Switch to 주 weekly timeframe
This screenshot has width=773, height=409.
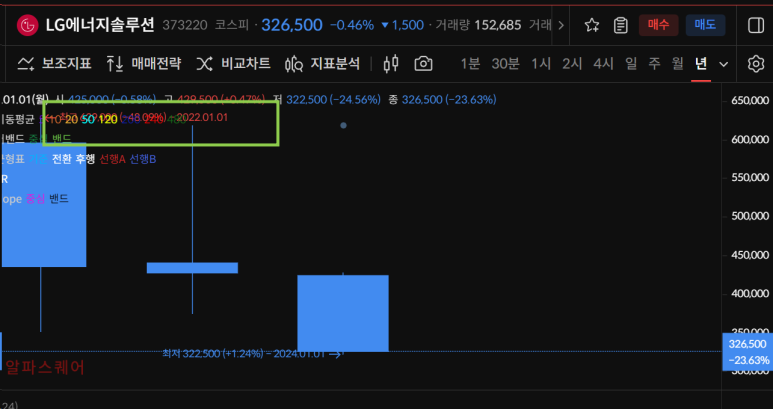pos(654,64)
